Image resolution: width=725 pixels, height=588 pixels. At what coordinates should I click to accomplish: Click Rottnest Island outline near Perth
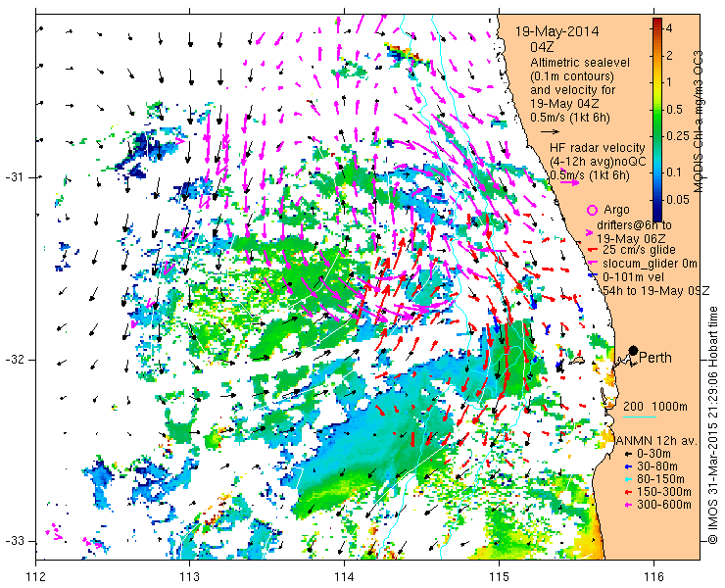point(577,360)
